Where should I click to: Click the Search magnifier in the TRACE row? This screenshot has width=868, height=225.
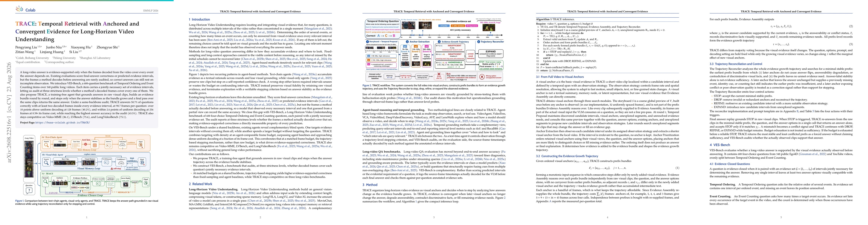(x=46, y=181)
